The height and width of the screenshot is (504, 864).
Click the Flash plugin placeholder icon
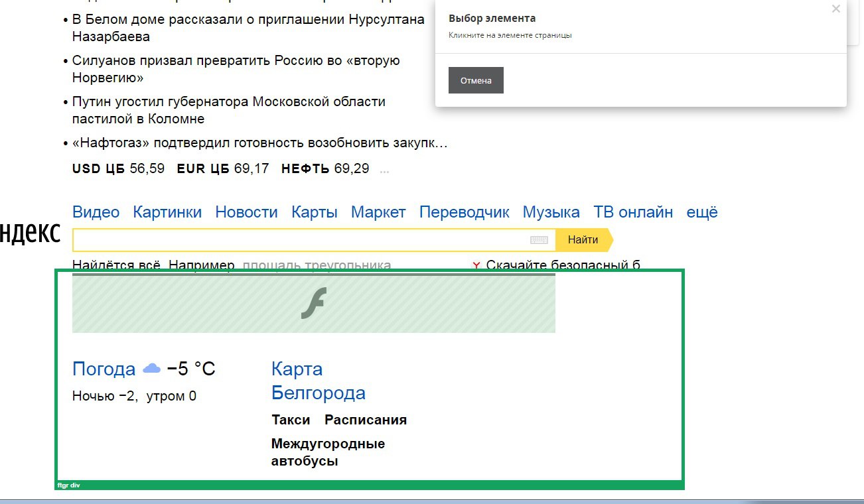click(314, 304)
